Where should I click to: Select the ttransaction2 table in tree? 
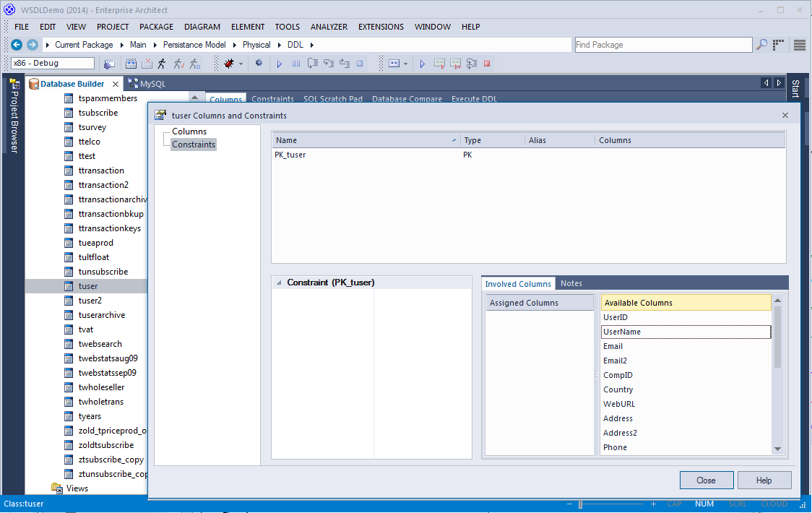pos(103,185)
